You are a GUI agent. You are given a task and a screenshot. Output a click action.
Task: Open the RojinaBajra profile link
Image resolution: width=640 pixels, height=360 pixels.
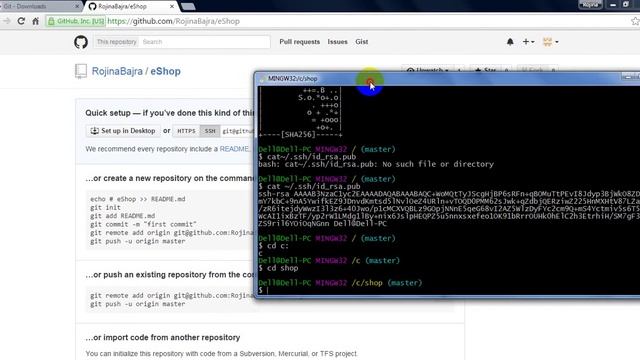(x=117, y=71)
